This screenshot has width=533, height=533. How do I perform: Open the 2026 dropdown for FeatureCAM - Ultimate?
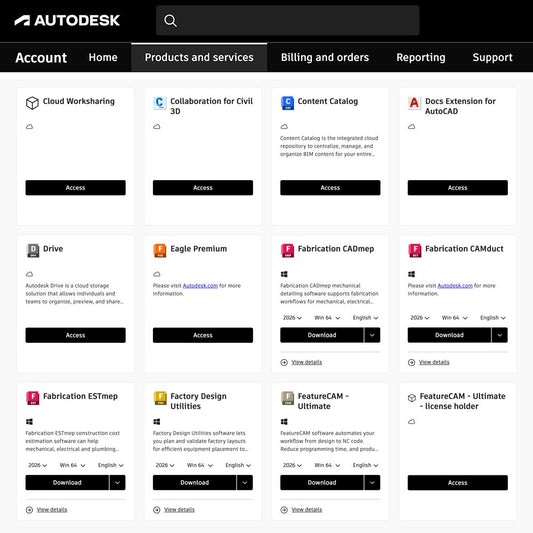click(292, 465)
